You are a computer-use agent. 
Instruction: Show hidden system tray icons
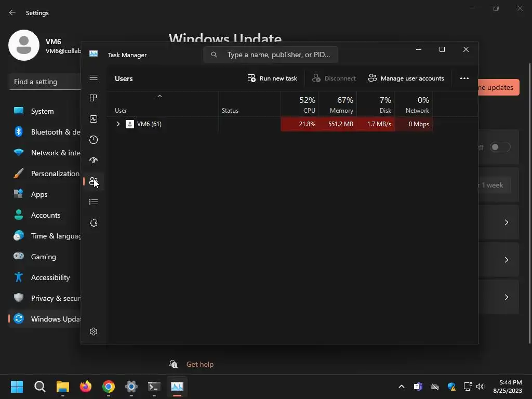[x=402, y=387]
